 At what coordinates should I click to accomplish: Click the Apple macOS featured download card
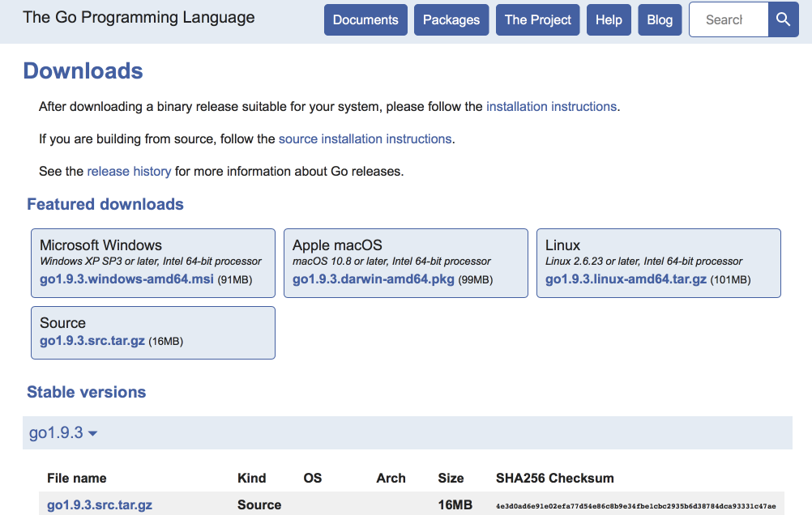click(x=405, y=262)
